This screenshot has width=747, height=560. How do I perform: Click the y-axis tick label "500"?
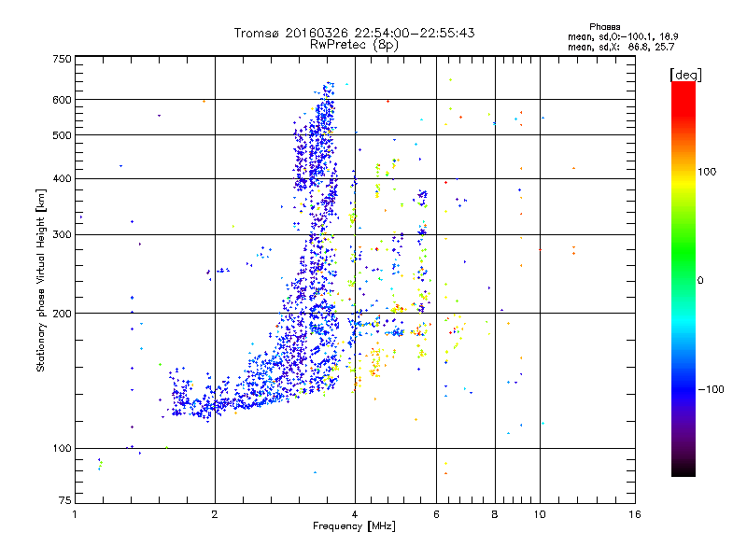[x=62, y=135]
